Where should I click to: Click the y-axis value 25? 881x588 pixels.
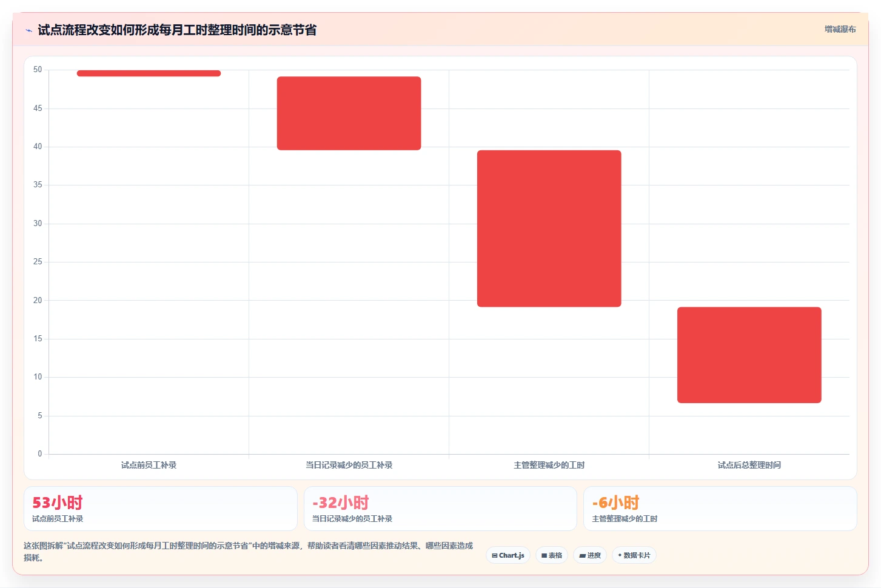pos(38,262)
